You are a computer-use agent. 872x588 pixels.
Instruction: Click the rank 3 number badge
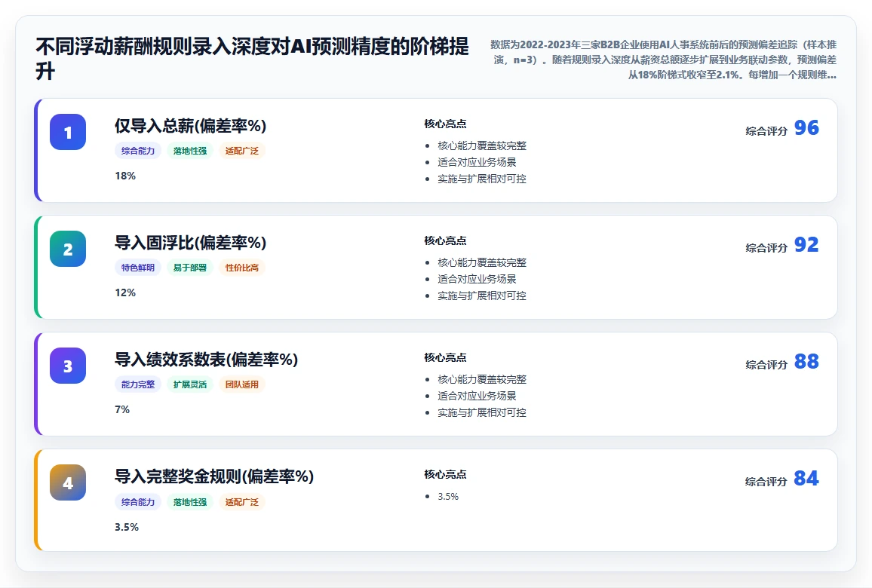(68, 366)
